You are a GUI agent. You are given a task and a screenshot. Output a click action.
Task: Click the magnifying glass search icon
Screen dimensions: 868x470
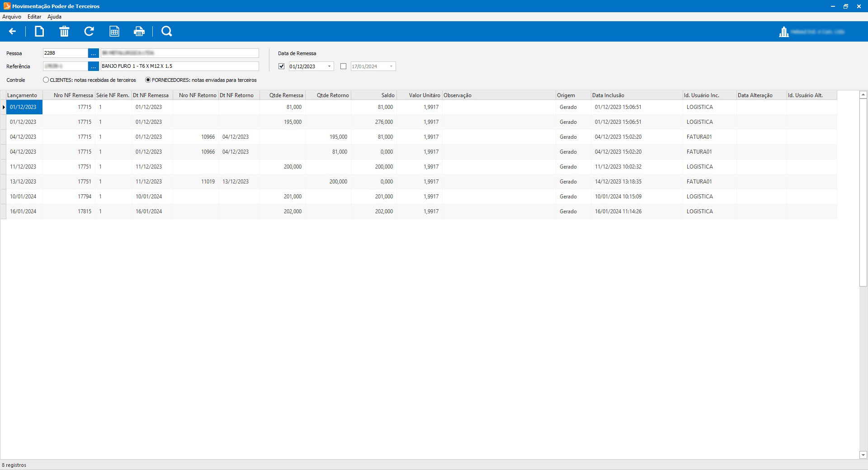point(167,31)
